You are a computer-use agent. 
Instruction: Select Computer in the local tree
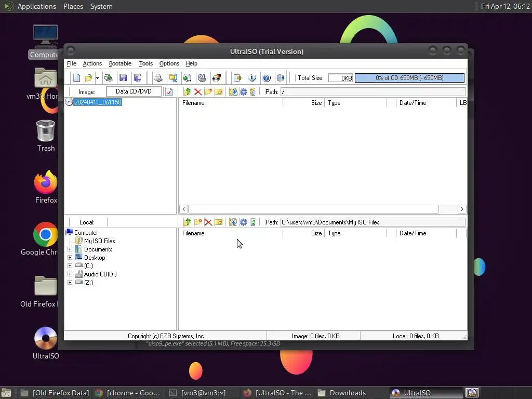coord(86,233)
